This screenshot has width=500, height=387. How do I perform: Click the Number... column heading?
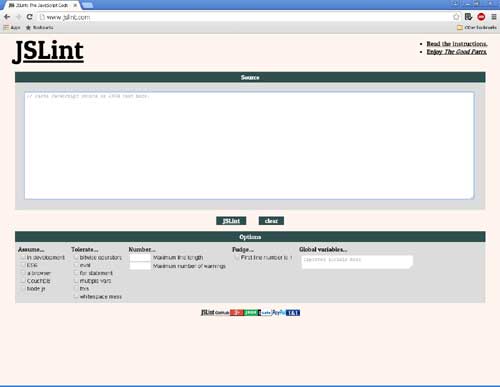[x=142, y=250]
